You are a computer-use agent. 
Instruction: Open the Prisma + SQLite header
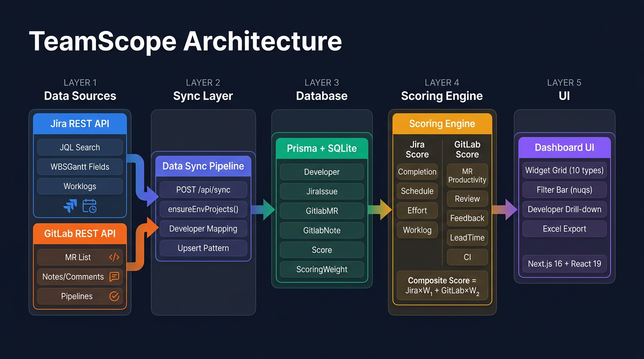[x=322, y=148]
